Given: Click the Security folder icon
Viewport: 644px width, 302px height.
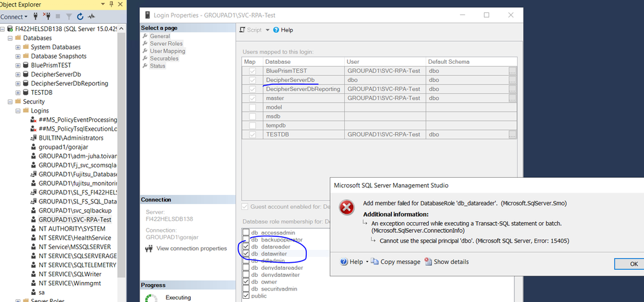Looking at the screenshot, I should tap(18, 101).
